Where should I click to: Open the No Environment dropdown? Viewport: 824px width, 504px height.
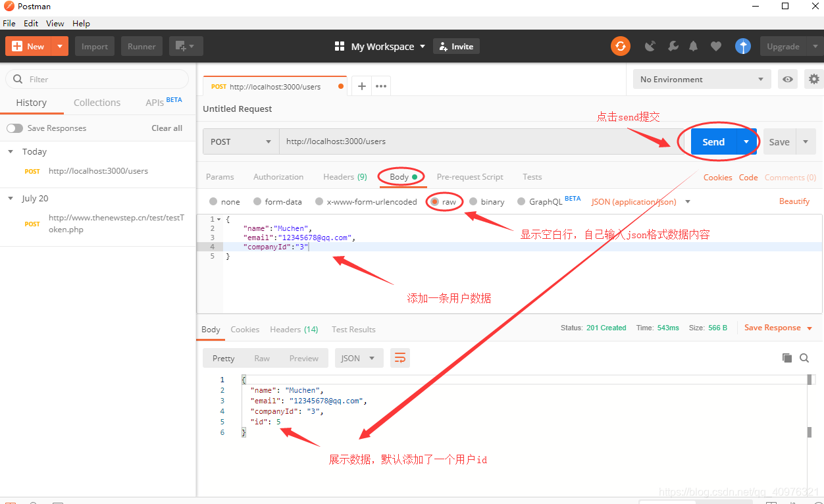click(x=702, y=79)
